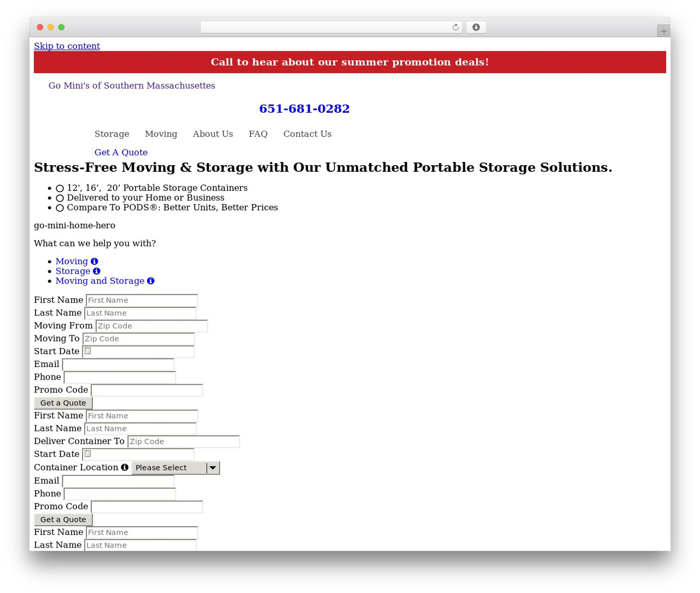Click info icon next to Moving link
The height and width of the screenshot is (593, 700).
click(94, 261)
